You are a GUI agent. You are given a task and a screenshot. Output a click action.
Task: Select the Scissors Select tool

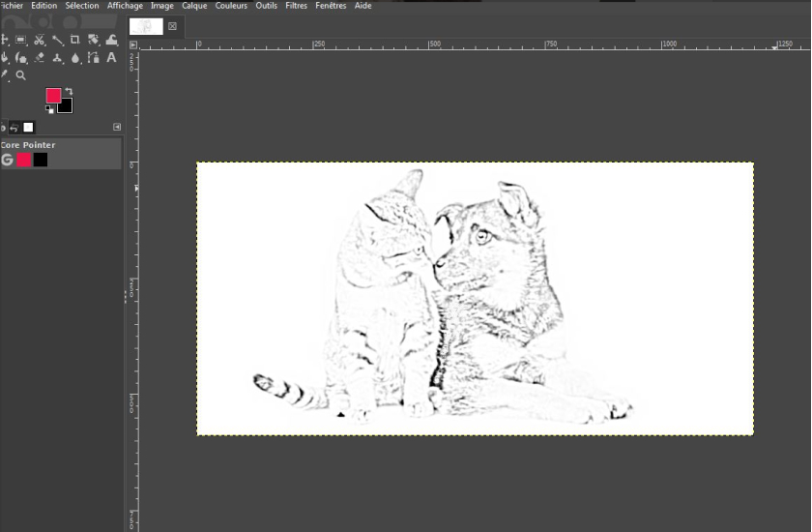(39, 40)
